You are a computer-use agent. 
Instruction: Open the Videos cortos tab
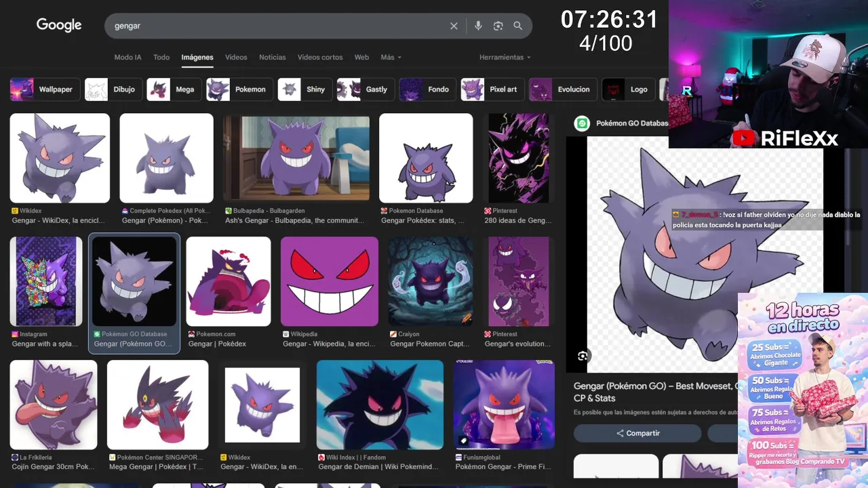click(320, 58)
